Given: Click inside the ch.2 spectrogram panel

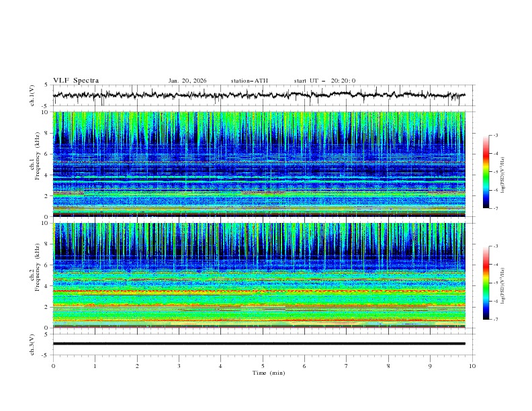Looking at the screenshot, I should (259, 275).
